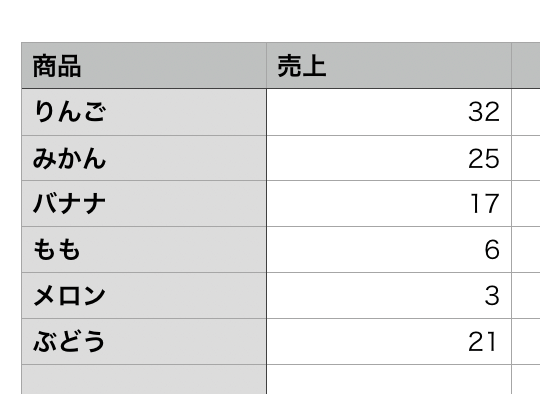
Task: Click the empty cell below 21
Action: click(x=389, y=379)
